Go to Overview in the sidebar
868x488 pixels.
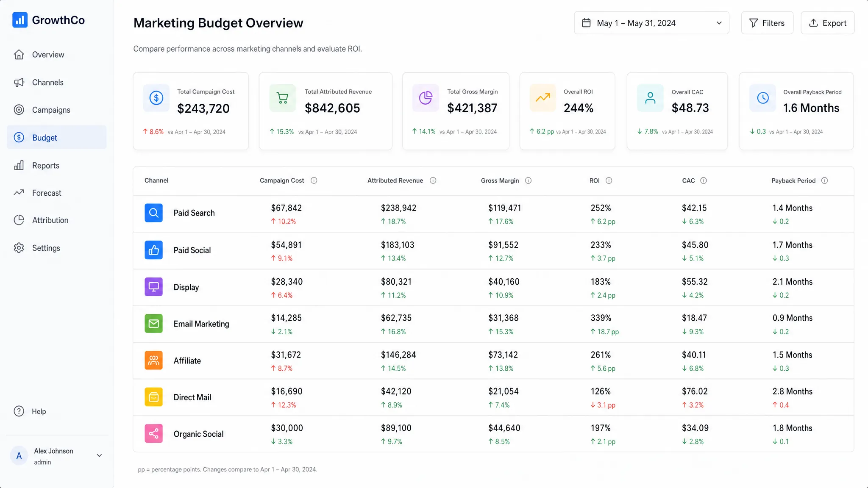coord(56,55)
